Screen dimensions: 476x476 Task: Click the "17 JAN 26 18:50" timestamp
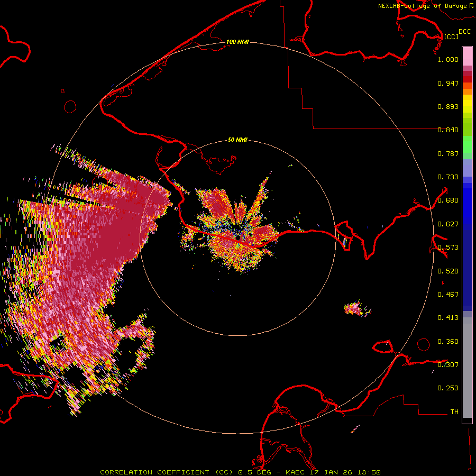coord(345,472)
